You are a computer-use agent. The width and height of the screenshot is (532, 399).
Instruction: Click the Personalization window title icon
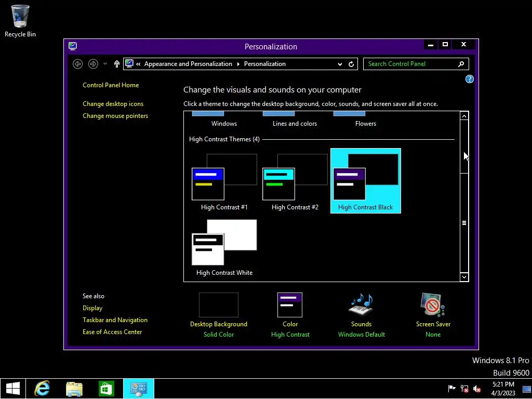pos(72,46)
